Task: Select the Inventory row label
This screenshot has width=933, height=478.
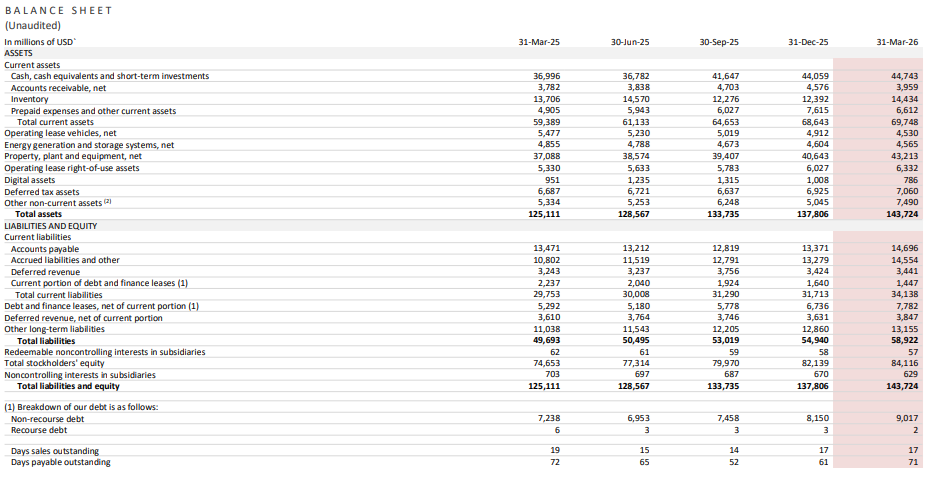Action: point(29,99)
